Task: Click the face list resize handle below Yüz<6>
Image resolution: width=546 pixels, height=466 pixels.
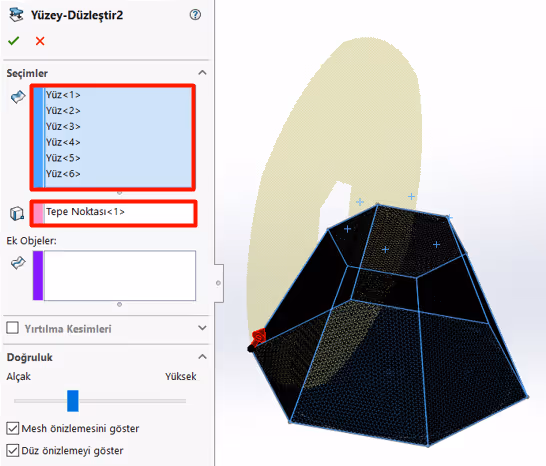Action: (119, 193)
